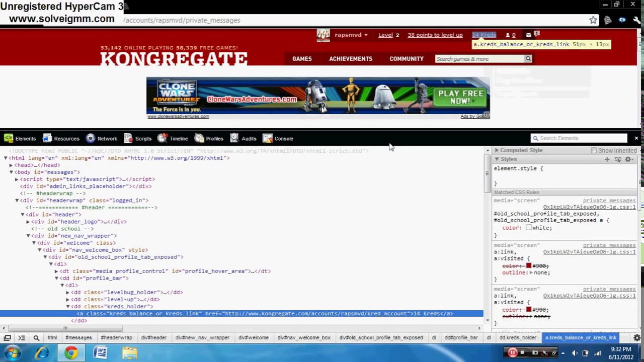Open the ACHIEVEMENTS navigation menu
The width and height of the screenshot is (644, 362).
pyautogui.click(x=351, y=59)
